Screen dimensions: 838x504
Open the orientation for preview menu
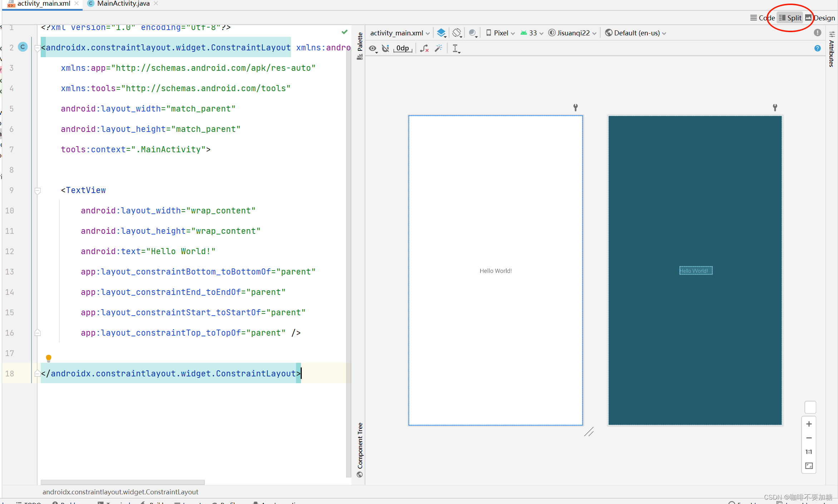[x=457, y=33]
